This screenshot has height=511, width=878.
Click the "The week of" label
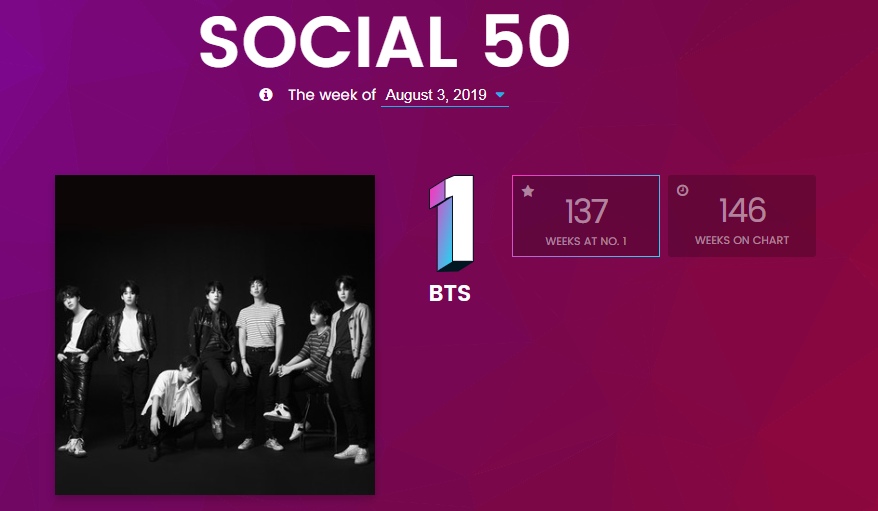(x=332, y=95)
